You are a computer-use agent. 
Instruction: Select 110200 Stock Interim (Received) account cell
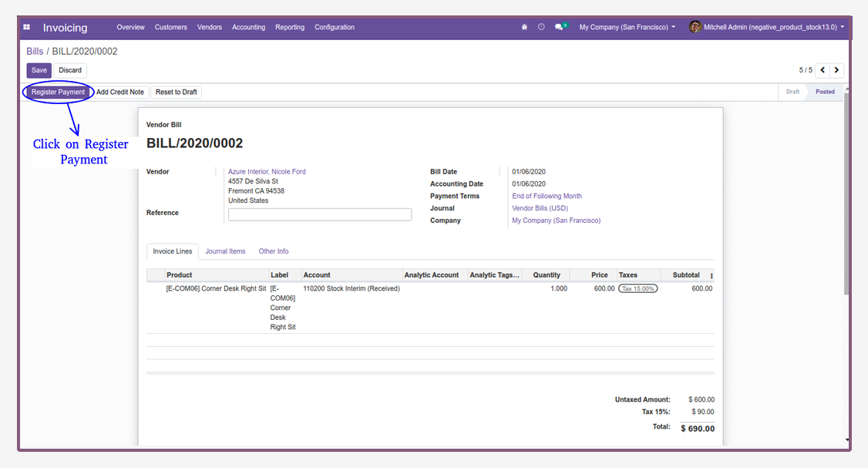click(351, 288)
